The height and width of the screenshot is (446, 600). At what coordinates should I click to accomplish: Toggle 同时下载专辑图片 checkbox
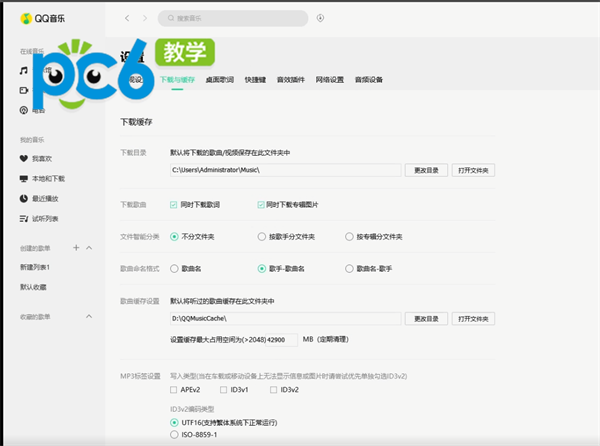tap(261, 205)
